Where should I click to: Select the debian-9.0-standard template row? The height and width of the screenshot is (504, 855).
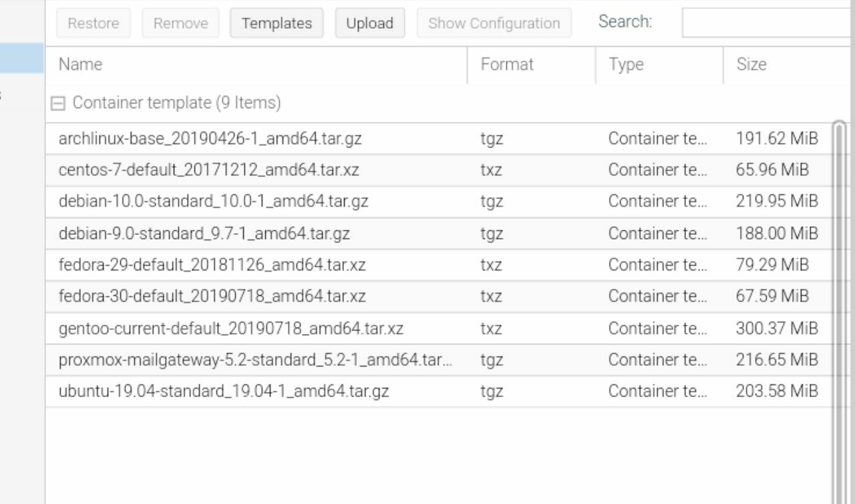439,234
